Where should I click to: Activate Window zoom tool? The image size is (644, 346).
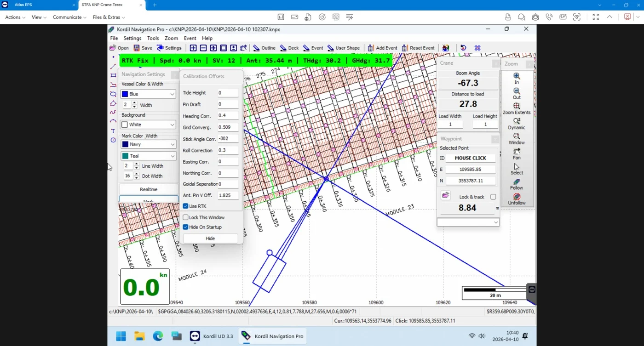pos(517,136)
